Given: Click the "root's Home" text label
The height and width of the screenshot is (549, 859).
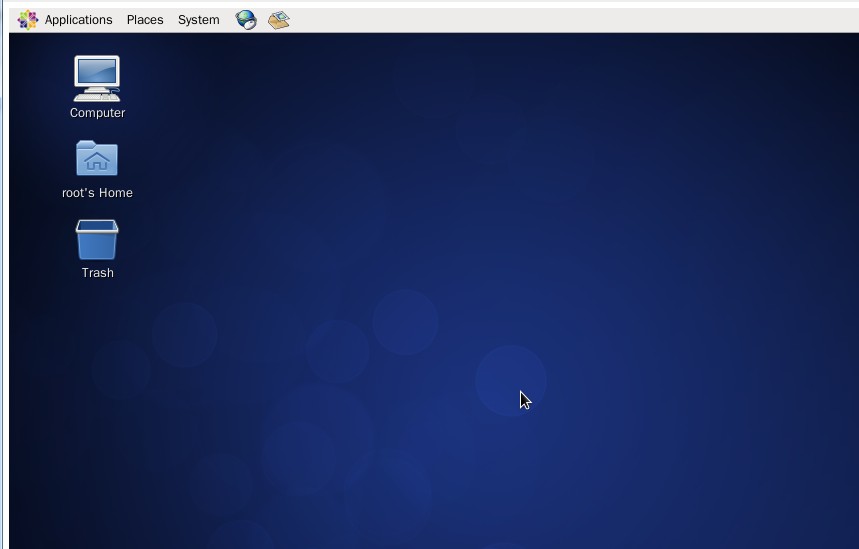Looking at the screenshot, I should point(97,193).
